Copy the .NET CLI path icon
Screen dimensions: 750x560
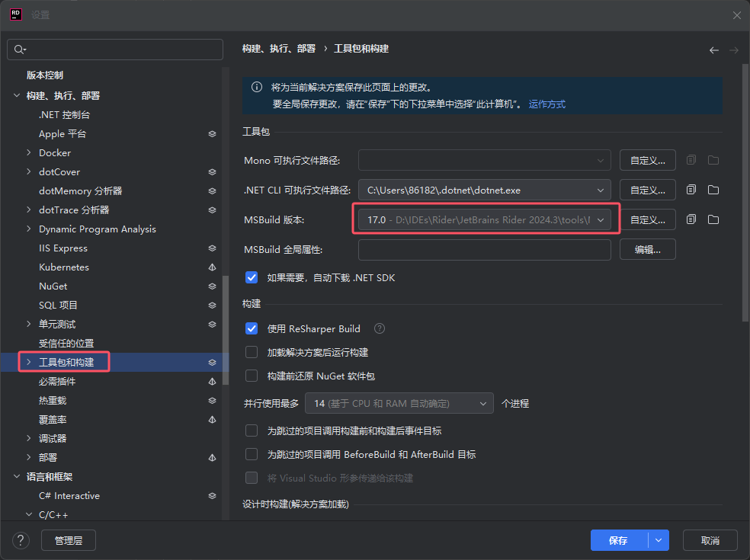point(691,190)
